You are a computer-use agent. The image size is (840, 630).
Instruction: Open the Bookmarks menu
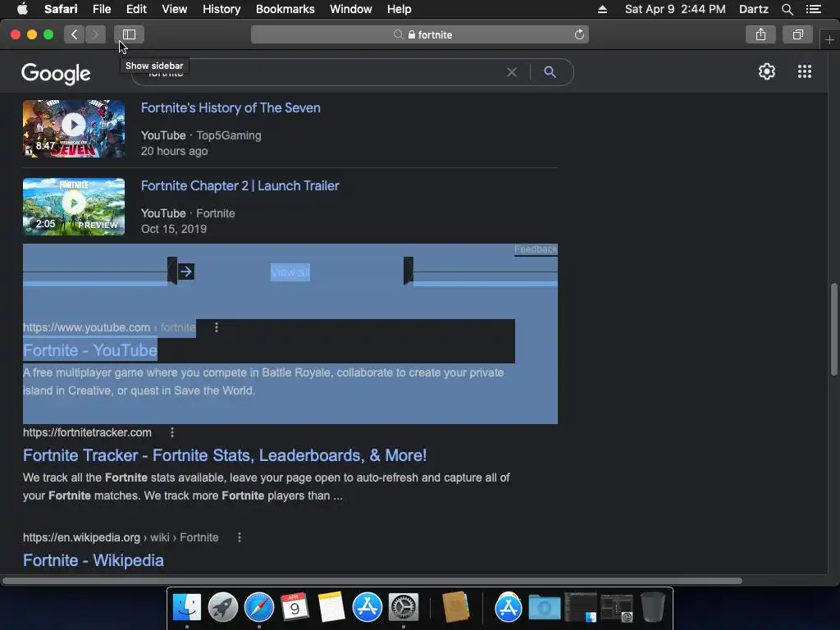pyautogui.click(x=285, y=9)
